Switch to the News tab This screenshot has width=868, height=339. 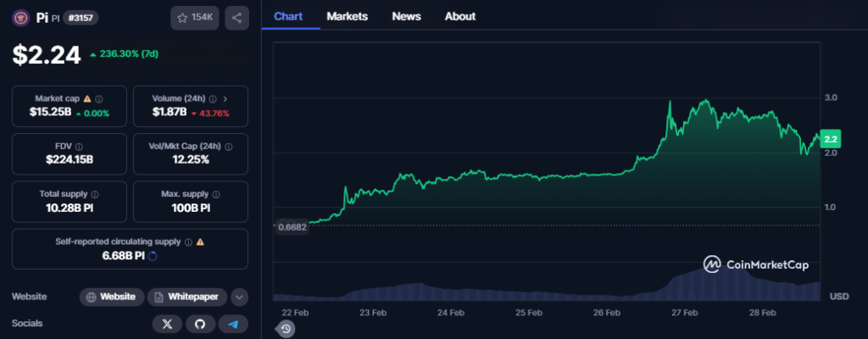click(406, 16)
